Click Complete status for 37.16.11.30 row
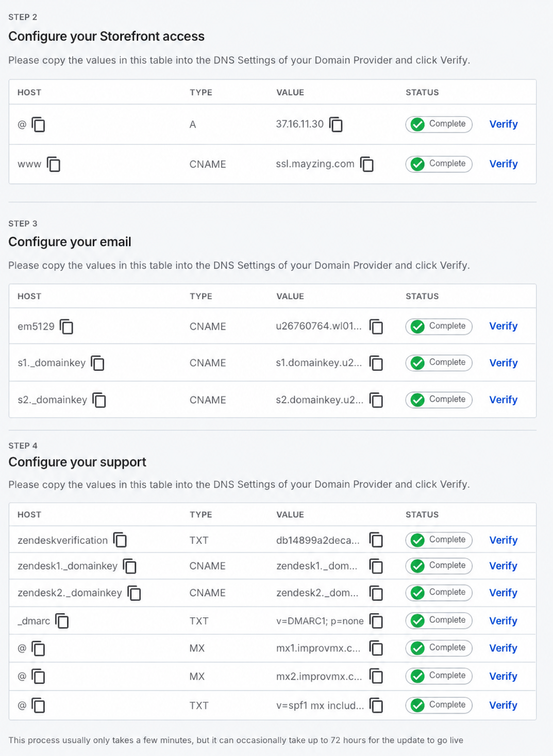The width and height of the screenshot is (553, 756). (439, 124)
